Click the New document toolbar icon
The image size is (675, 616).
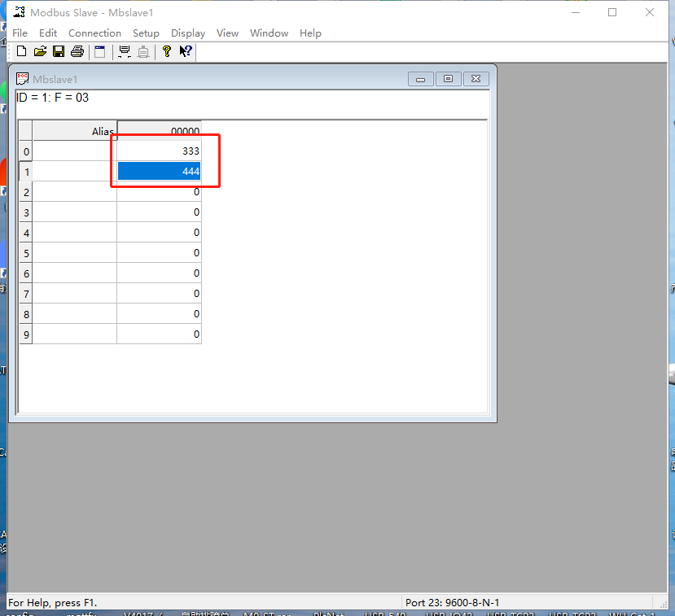[x=21, y=51]
